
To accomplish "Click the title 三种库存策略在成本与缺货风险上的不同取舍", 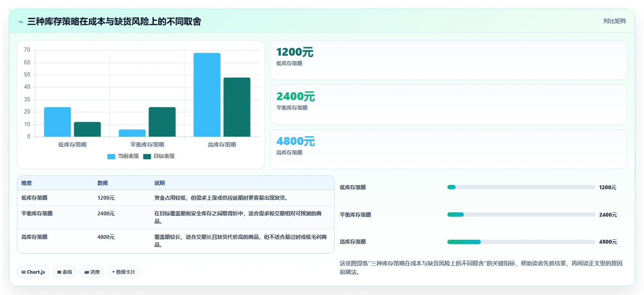I will tap(114, 22).
